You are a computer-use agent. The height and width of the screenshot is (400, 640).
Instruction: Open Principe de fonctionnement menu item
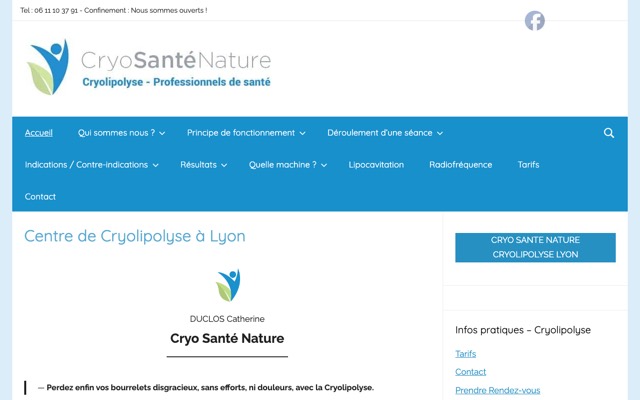[x=241, y=133]
